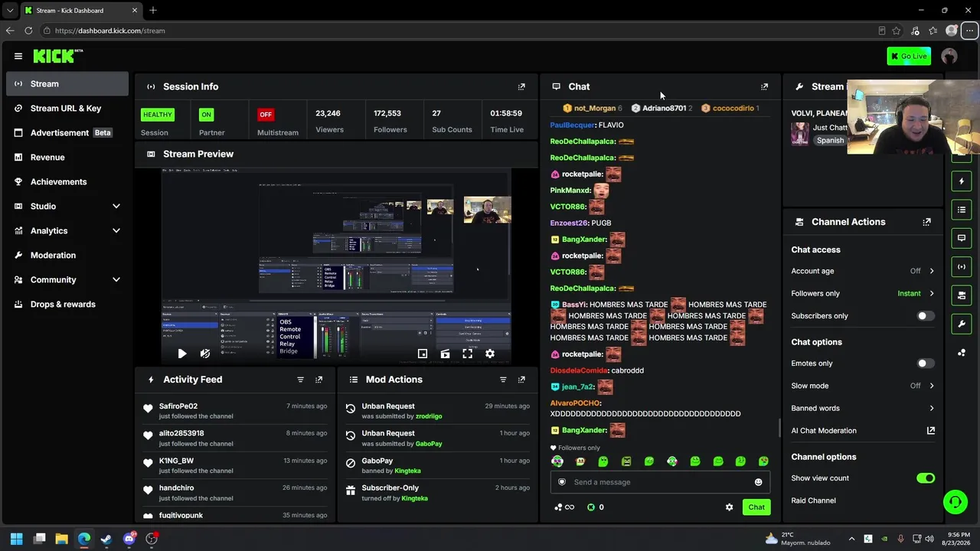Click in the Send a message field
The width and height of the screenshot is (980, 551).
(660, 482)
